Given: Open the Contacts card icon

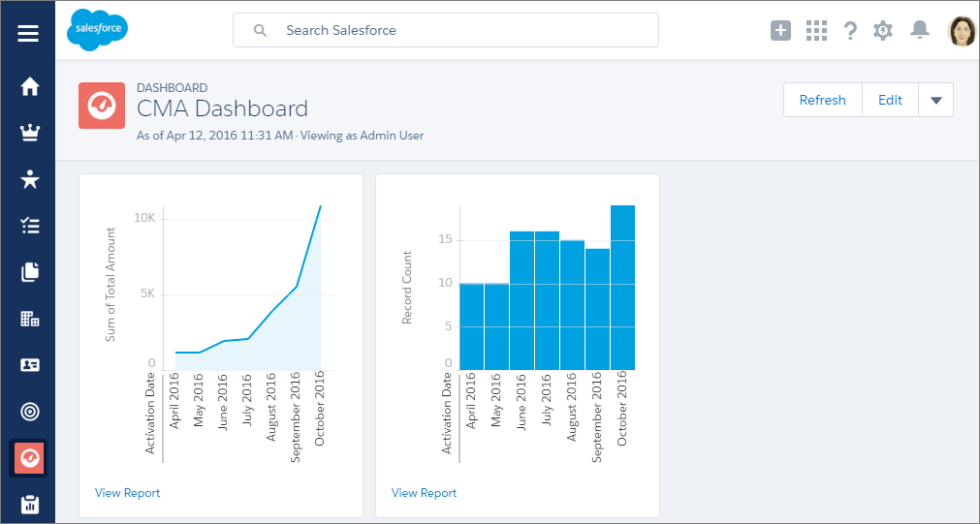Looking at the screenshot, I should (x=29, y=365).
